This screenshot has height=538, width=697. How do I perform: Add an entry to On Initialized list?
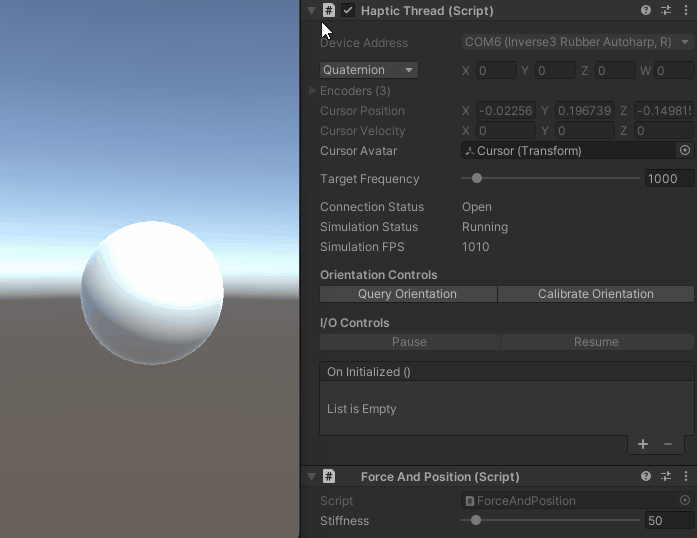[642, 444]
